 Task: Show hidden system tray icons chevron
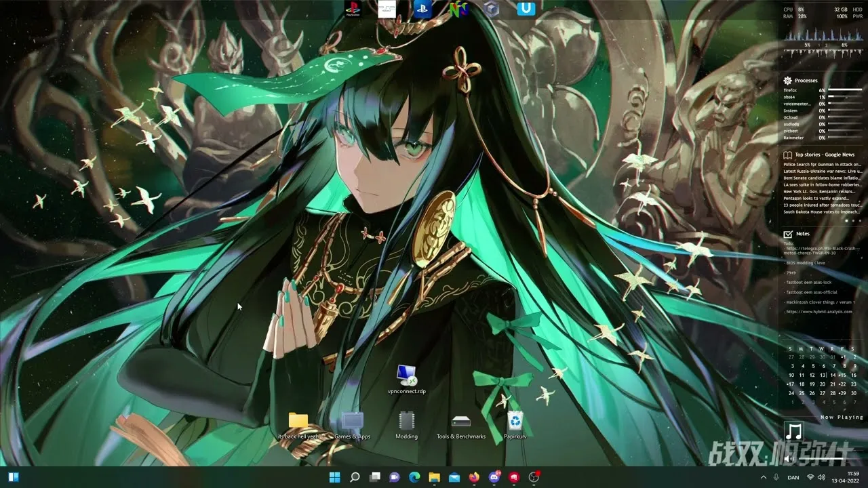[764, 477]
